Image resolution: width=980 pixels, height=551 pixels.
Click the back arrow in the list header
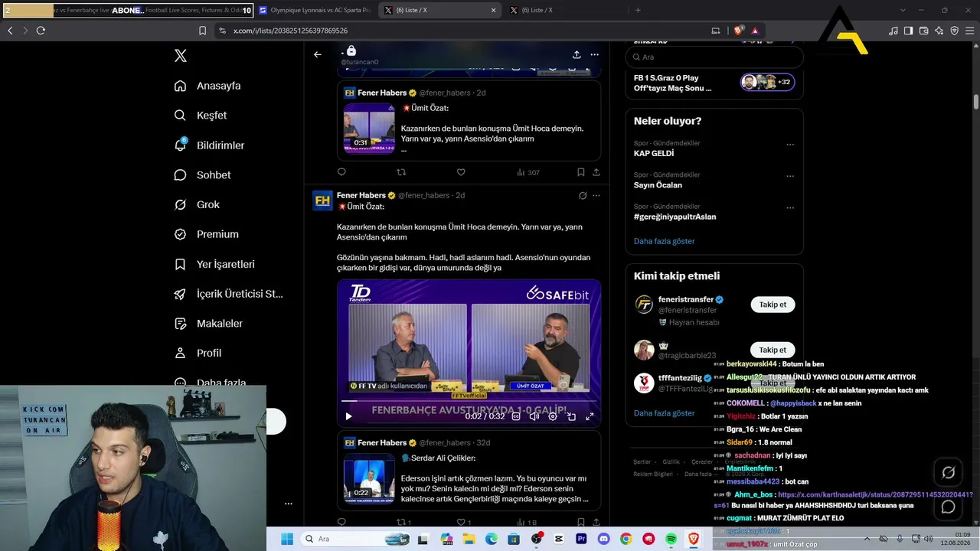tap(318, 54)
